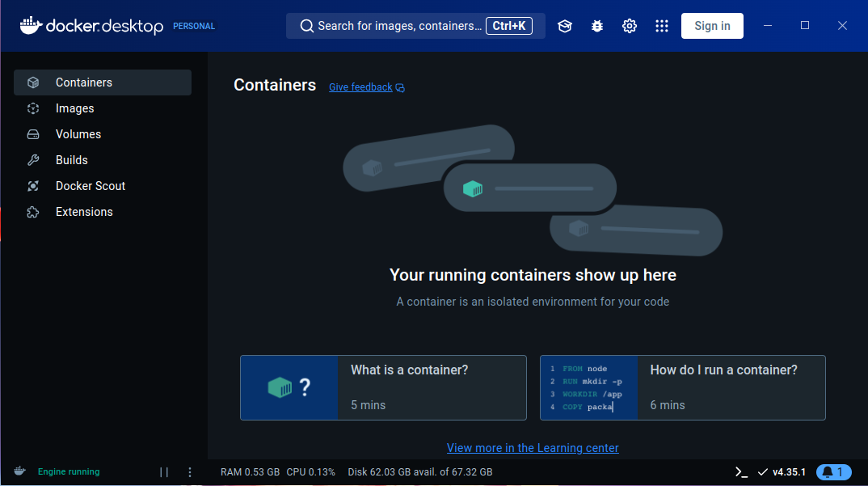Click the PERSONAL account label
Viewport: 868px width, 486px height.
tap(193, 25)
